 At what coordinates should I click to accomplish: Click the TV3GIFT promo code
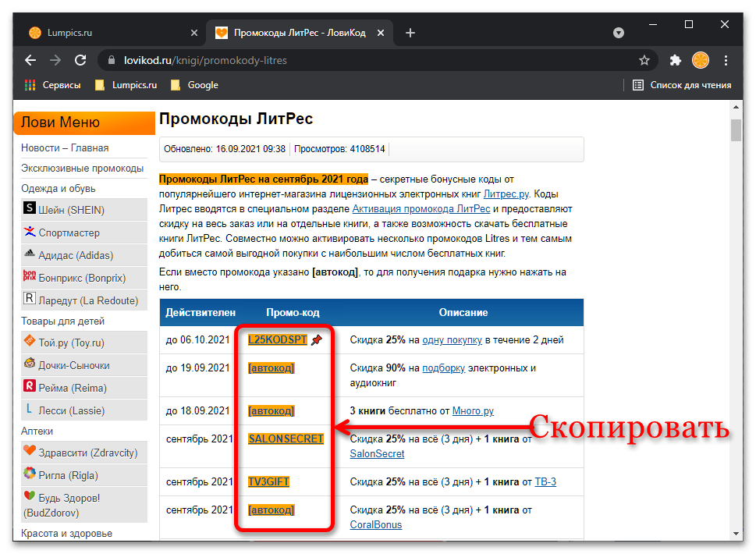coord(268,481)
